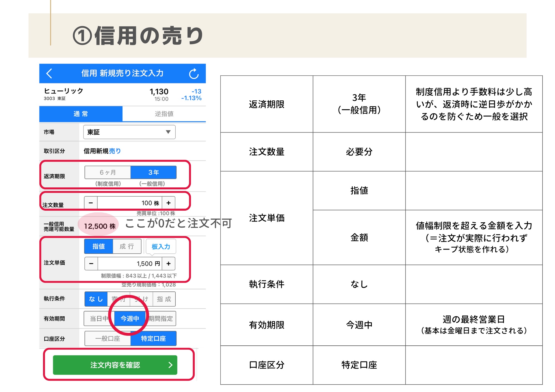Click the refresh icon in header
Screen dimensions: 555x392
pos(194,74)
